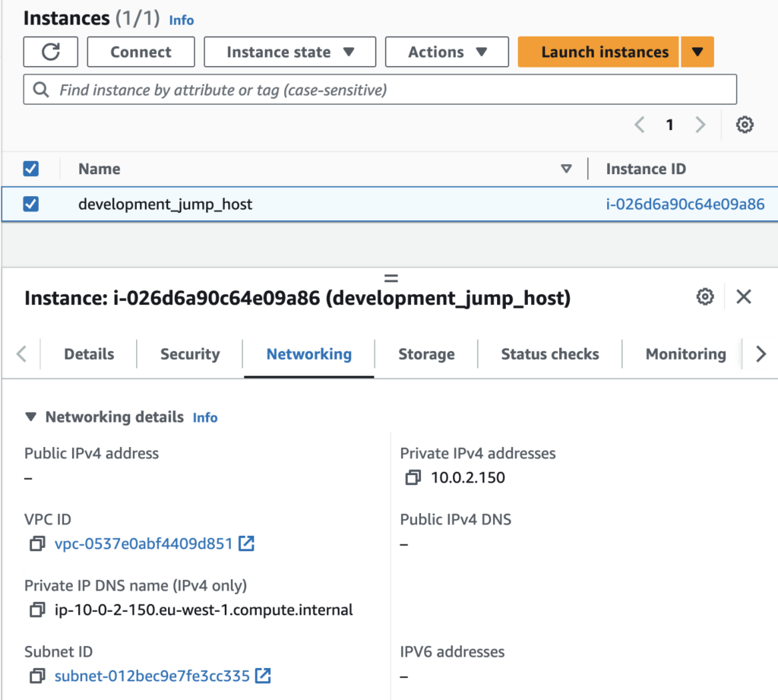Open the Monitoring tab
The height and width of the screenshot is (700, 778).
(685, 353)
